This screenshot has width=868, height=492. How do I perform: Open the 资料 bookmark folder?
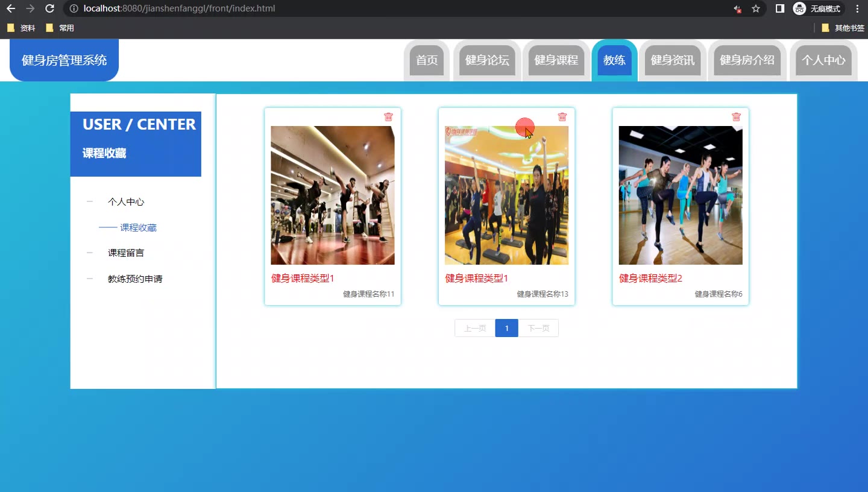pyautogui.click(x=21, y=28)
